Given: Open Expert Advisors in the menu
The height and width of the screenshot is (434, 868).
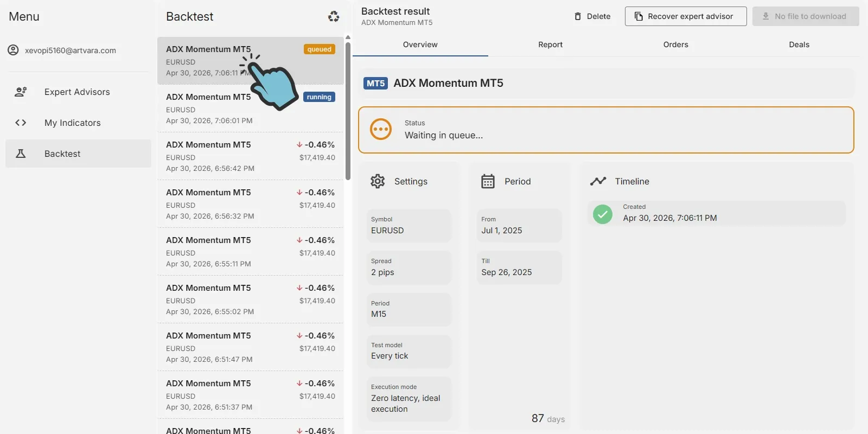Looking at the screenshot, I should 78,92.
